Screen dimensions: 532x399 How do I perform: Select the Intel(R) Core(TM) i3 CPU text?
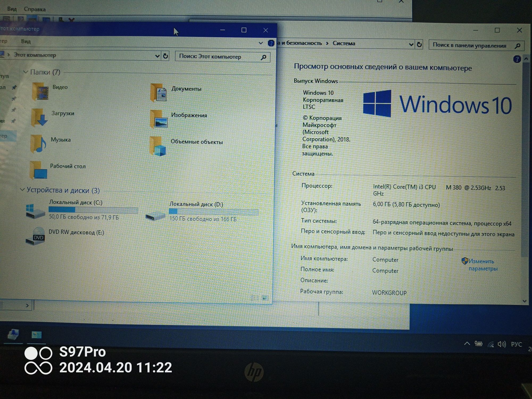tap(404, 187)
